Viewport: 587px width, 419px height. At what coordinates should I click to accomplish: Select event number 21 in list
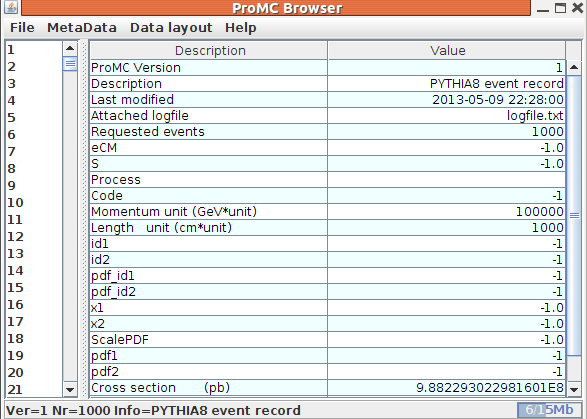(x=34, y=390)
